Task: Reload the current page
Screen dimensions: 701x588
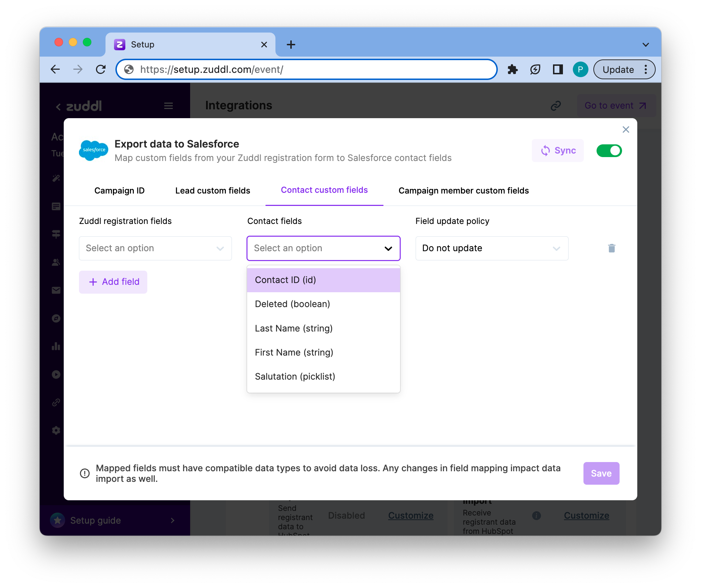Action: point(101,69)
